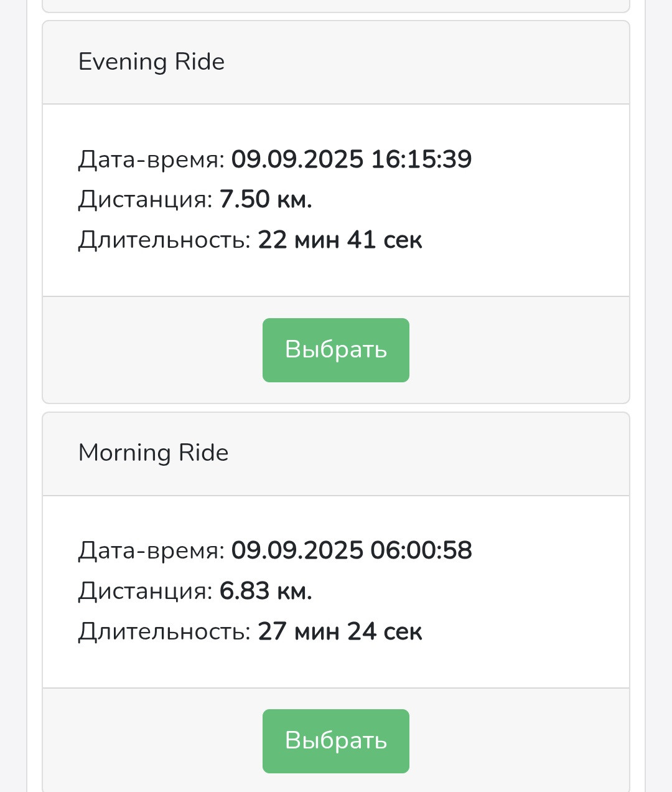Screen dimensions: 672x792
Task: Click date 09.09.2025 in Evening Ride card
Action: [x=297, y=159]
